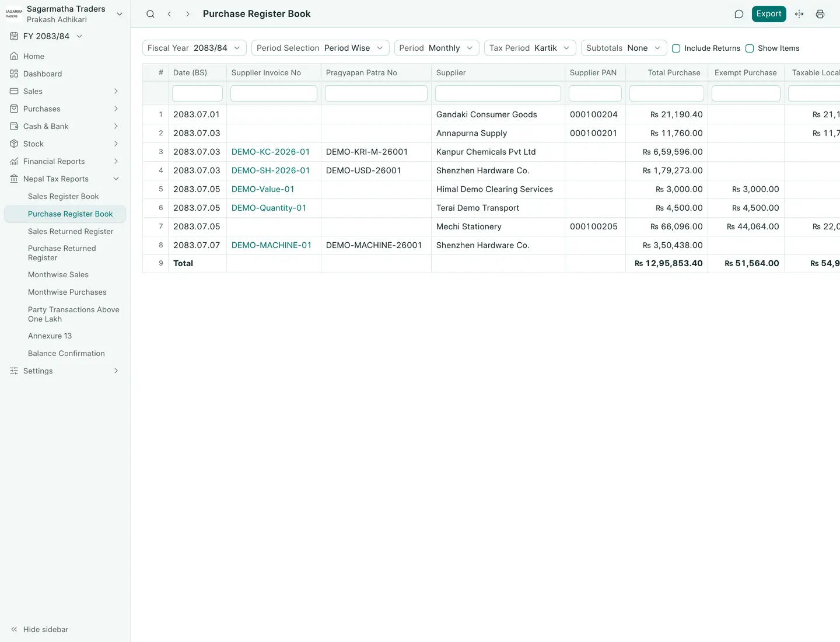Screen dimensions: 840x642
Task: Click the Stock box icon
Action: pos(14,144)
